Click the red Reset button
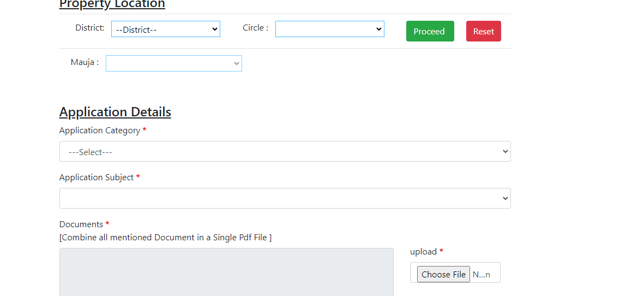The image size is (644, 296). coord(483,31)
